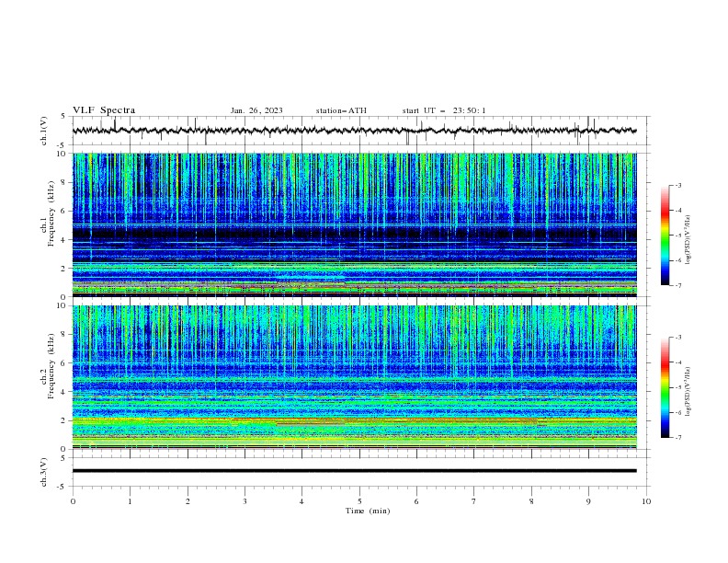Click the ch.2 color scale label 'log(PSD)(V²/Hz)'
Screen dimensions: 728x563
(688, 391)
